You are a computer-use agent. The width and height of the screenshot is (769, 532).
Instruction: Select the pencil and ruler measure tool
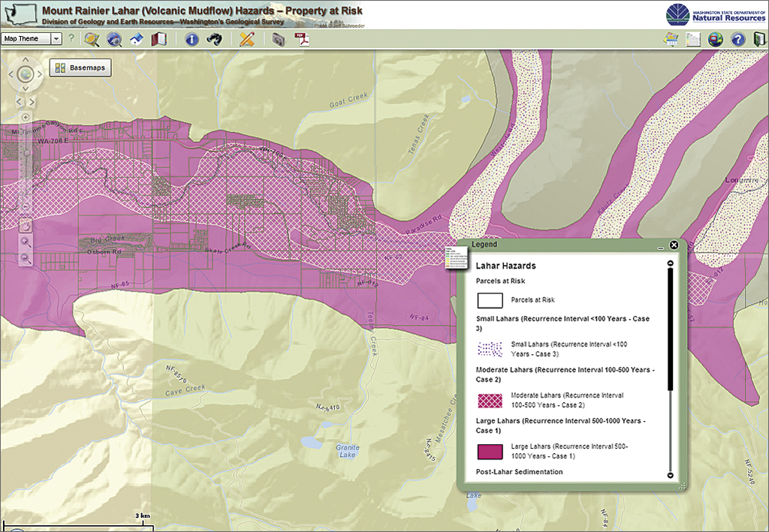tap(246, 40)
